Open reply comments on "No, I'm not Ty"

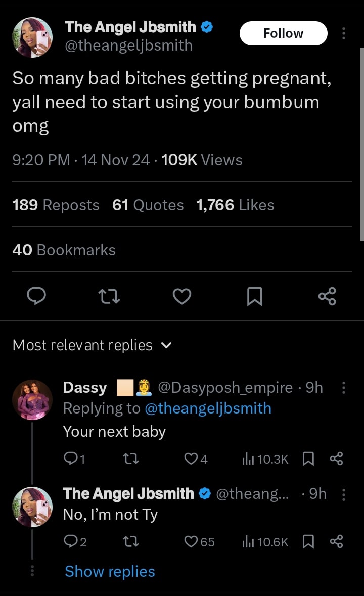click(70, 542)
